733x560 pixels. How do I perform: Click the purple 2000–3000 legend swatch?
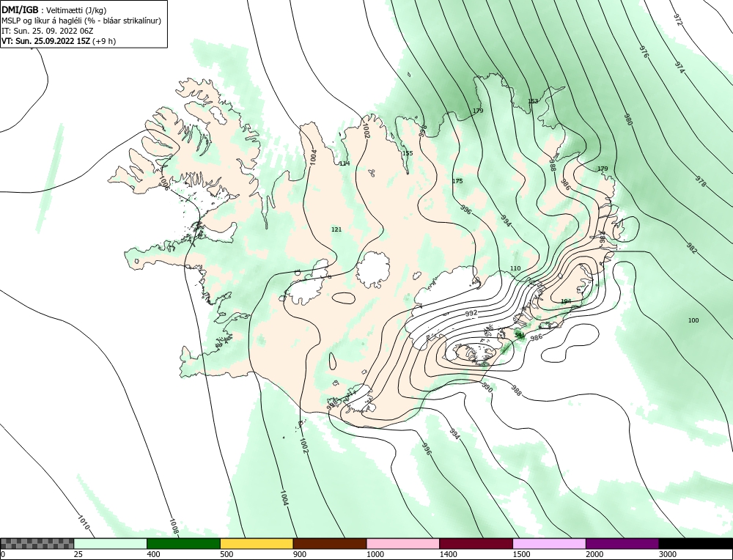tap(622, 543)
